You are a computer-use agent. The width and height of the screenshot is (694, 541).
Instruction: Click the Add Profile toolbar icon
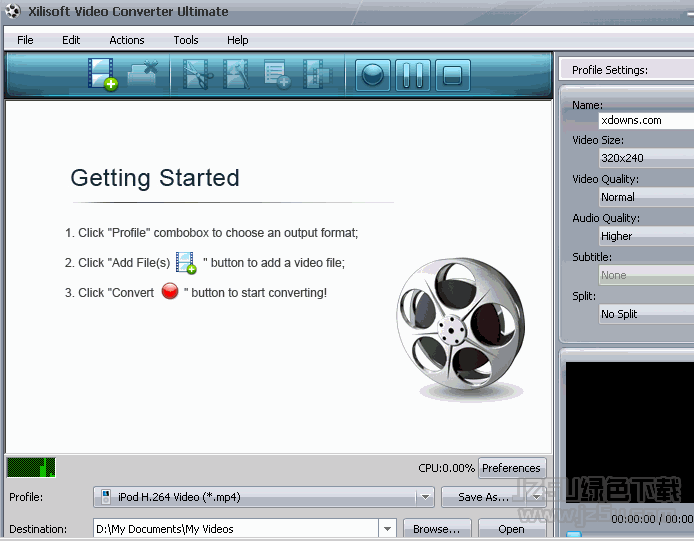(277, 75)
